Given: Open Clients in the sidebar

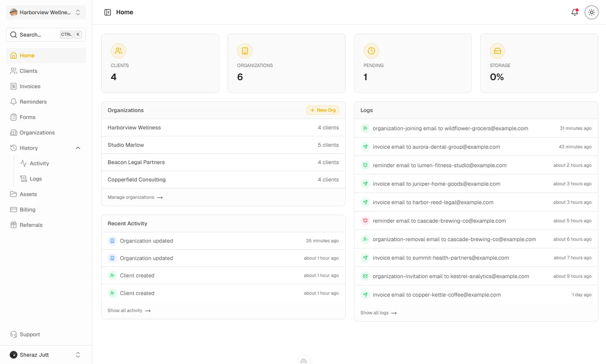Looking at the screenshot, I should coord(45,71).
